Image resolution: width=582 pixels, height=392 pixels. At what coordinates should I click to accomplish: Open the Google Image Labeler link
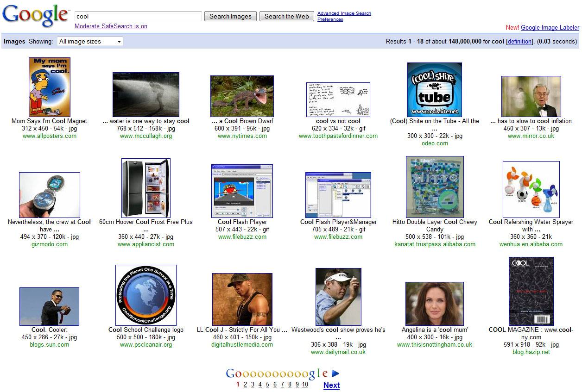click(550, 28)
